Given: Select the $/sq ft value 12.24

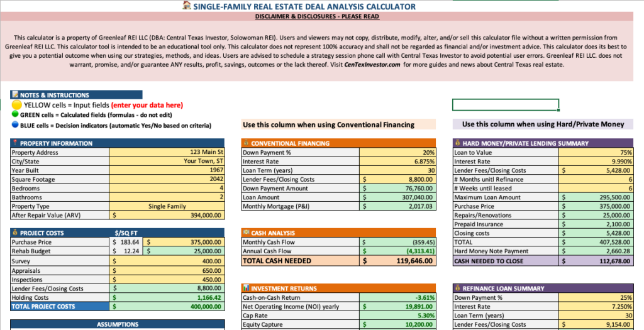Looking at the screenshot, I should (x=126, y=251).
